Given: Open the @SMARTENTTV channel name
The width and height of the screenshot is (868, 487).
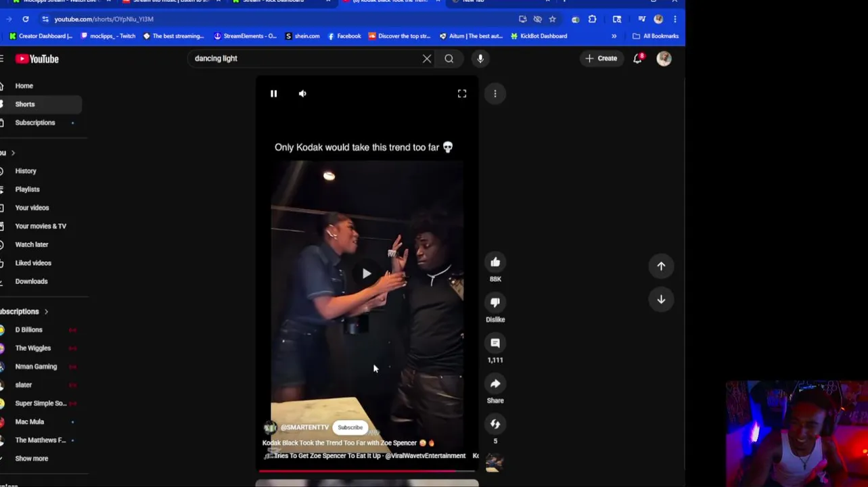Looking at the screenshot, I should 304,427.
